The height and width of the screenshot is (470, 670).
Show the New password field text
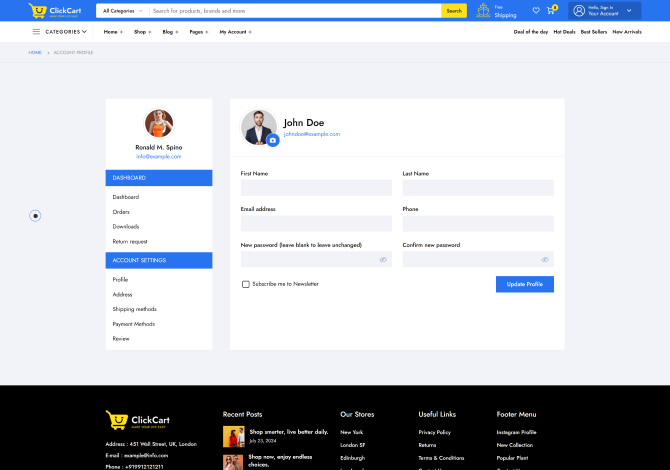pos(383,260)
